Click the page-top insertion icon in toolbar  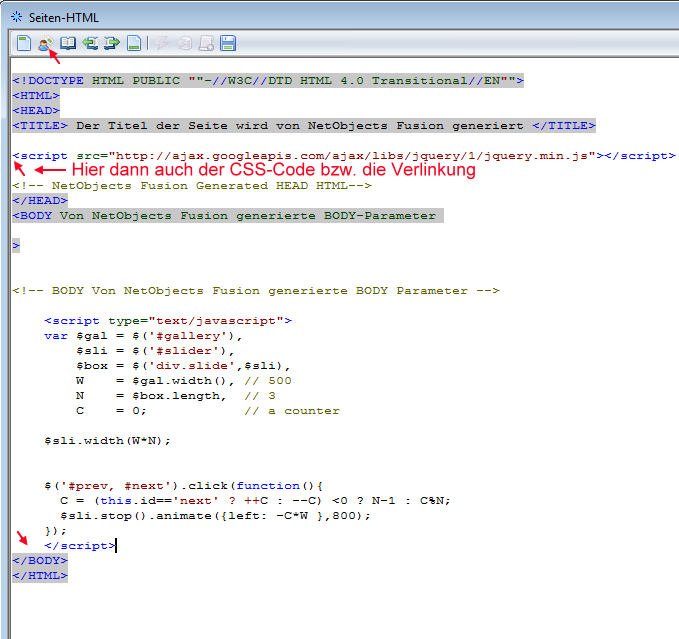click(x=24, y=43)
